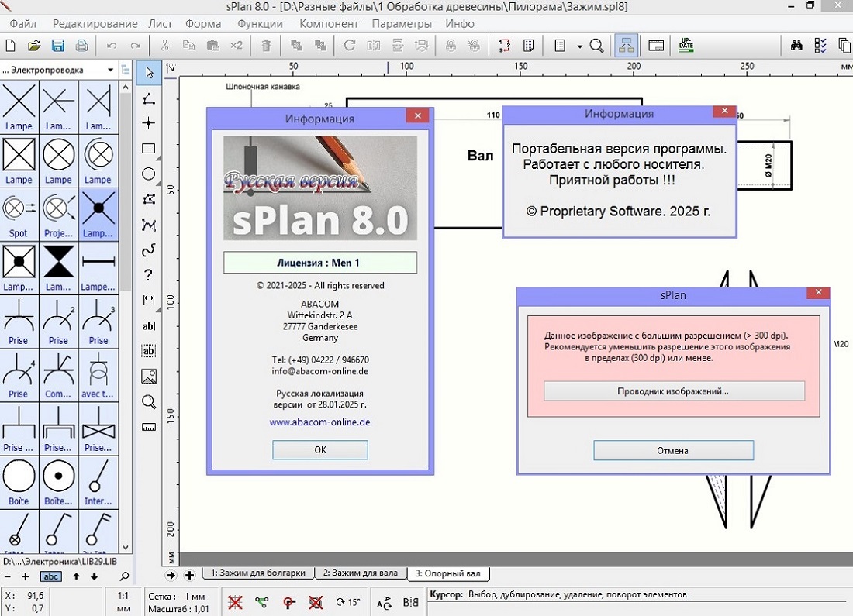Image resolution: width=853 pixels, height=616 pixels.
Task: Print the sheet using the printer icon
Action: click(81, 46)
